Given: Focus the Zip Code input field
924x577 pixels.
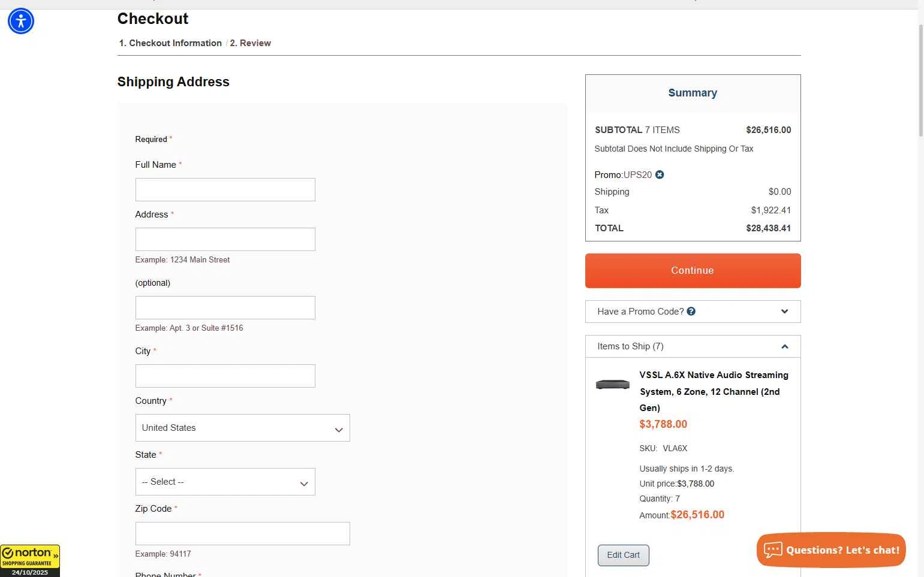Looking at the screenshot, I should pyautogui.click(x=242, y=533).
